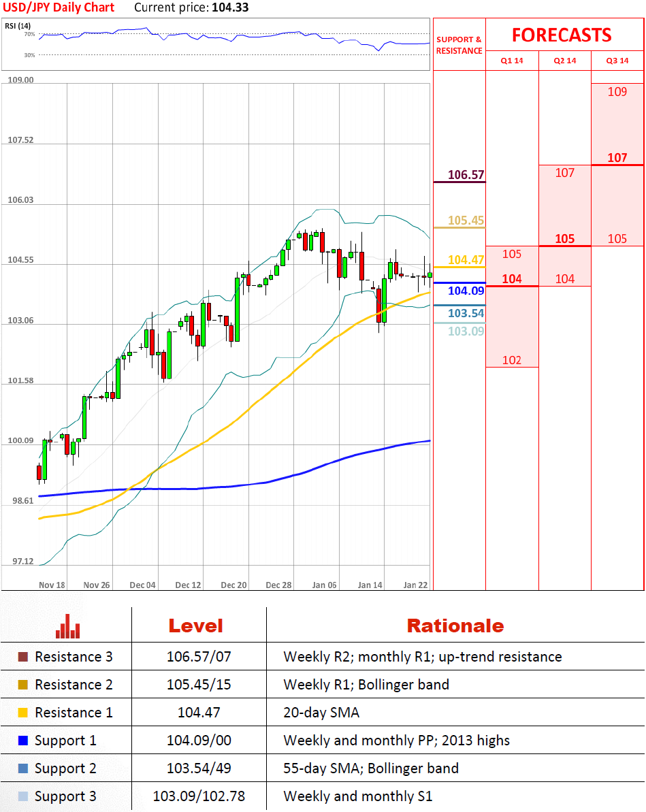
Task: Click the Rationale column header
Action: pyautogui.click(x=455, y=626)
